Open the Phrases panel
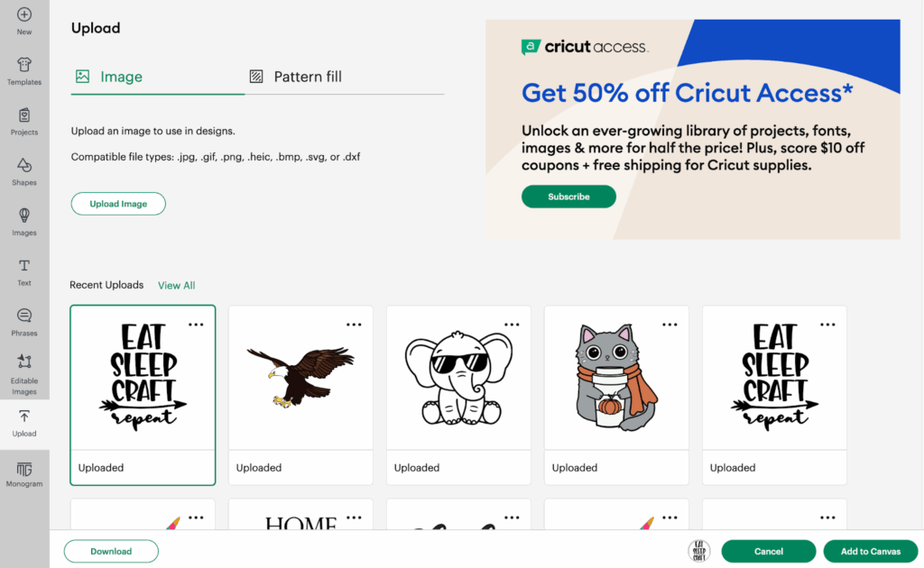The height and width of the screenshot is (568, 924). point(24,317)
